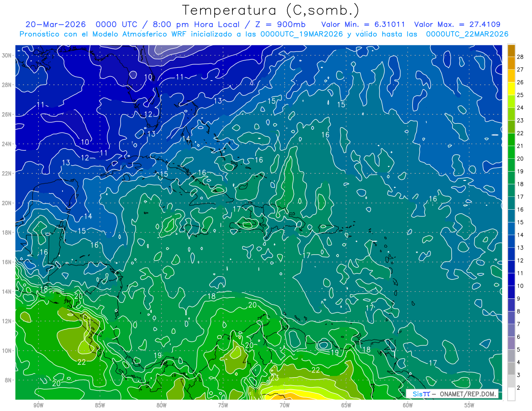532x411 pixels.
Task: Click the 90W longitude axis label
Action: pyautogui.click(x=38, y=405)
